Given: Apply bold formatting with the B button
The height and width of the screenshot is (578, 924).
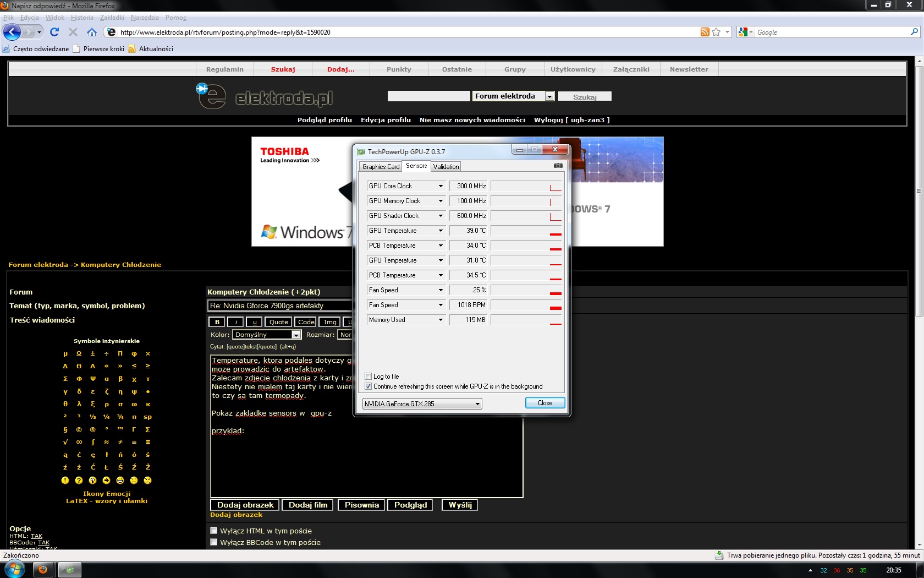Looking at the screenshot, I should pyautogui.click(x=217, y=322).
